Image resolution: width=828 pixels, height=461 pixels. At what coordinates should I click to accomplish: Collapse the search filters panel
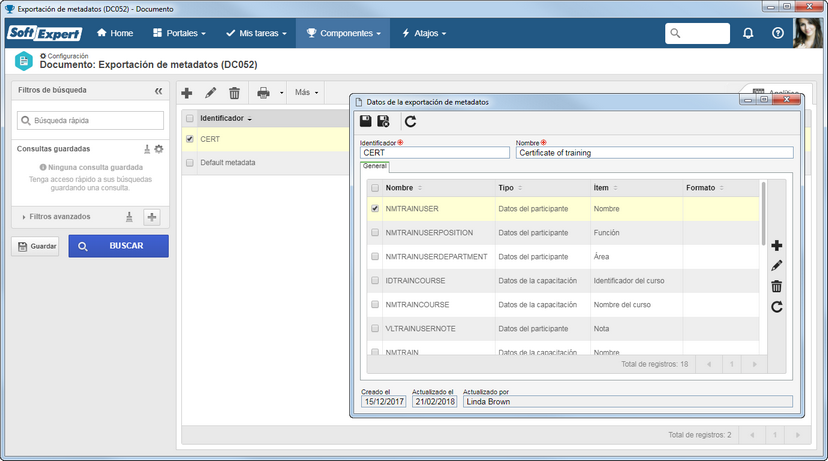point(158,91)
